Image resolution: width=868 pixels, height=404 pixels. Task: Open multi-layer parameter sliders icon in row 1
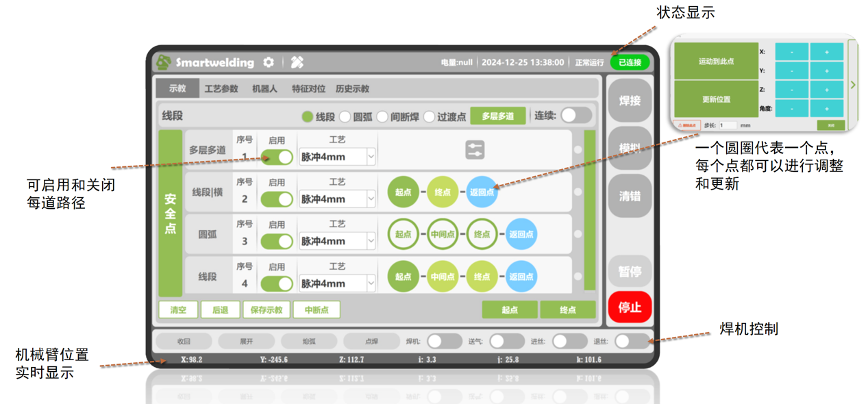475,149
